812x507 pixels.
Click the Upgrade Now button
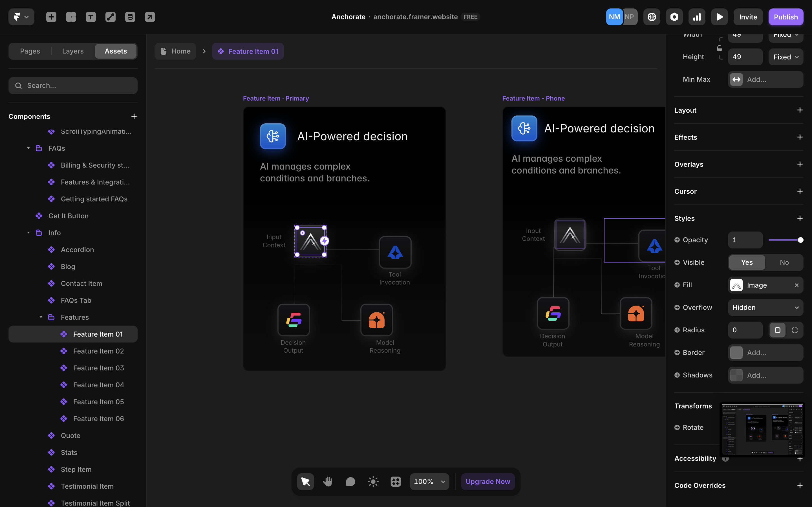487,482
